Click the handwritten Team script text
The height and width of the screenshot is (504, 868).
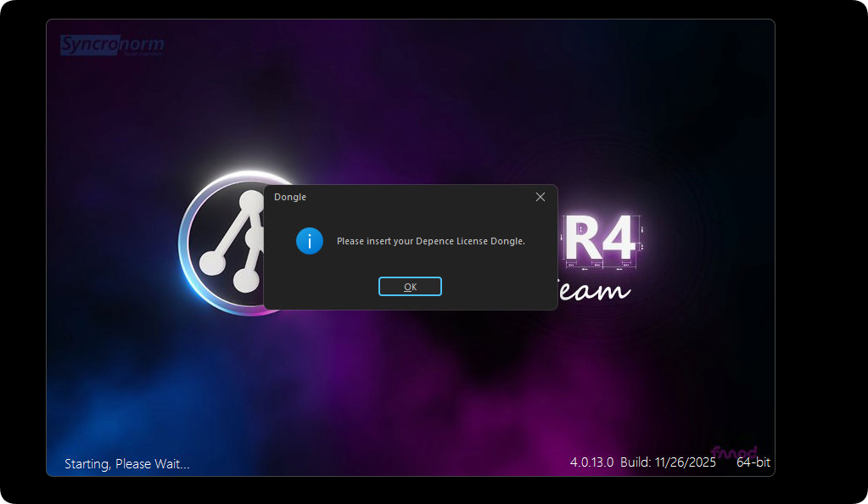596,289
